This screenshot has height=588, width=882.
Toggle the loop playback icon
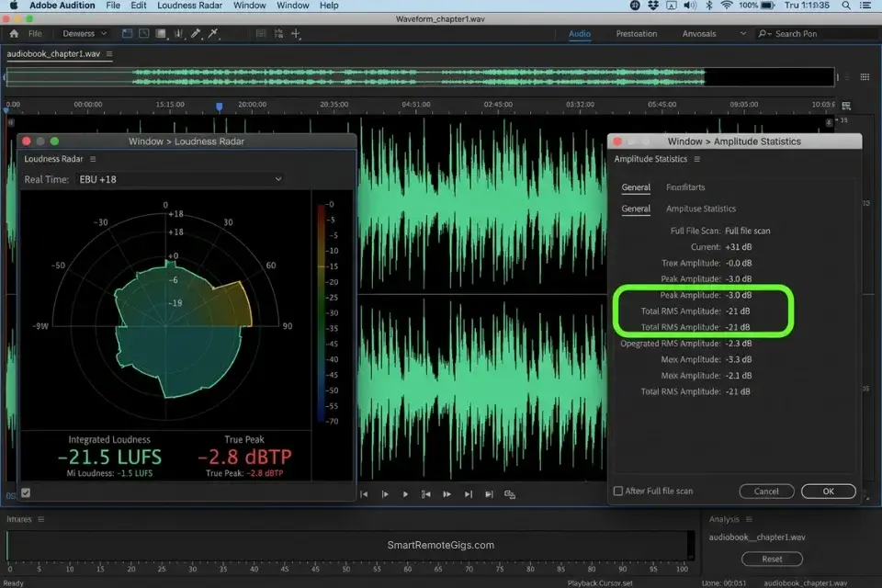coord(510,494)
